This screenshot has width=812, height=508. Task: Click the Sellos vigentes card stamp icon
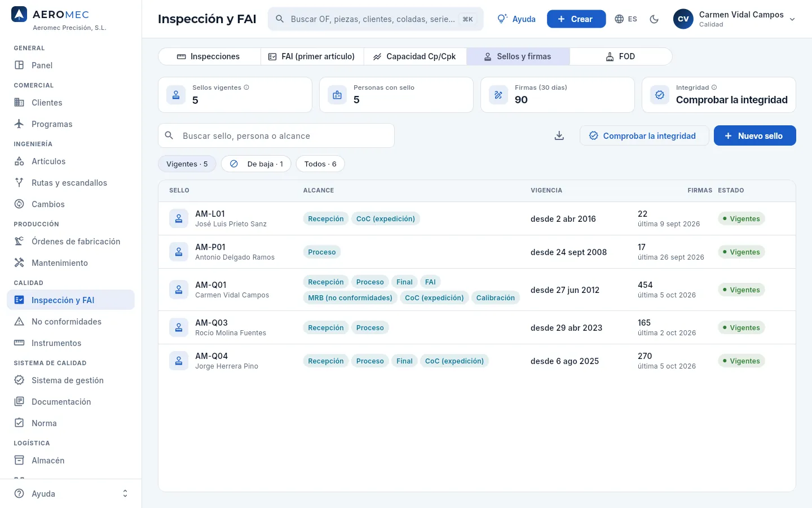pos(176,95)
